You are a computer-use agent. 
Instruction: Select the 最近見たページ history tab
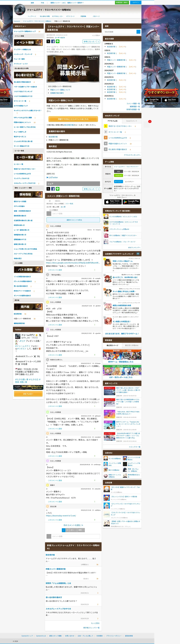tap(112, 346)
